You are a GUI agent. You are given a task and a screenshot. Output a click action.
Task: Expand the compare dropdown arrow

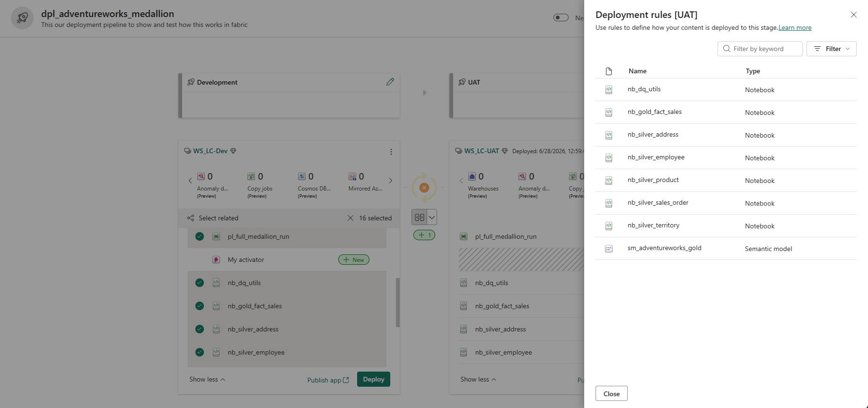[432, 217]
